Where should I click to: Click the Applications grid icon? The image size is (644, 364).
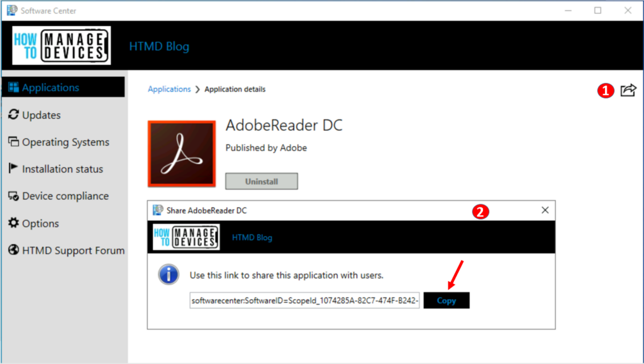click(x=14, y=87)
